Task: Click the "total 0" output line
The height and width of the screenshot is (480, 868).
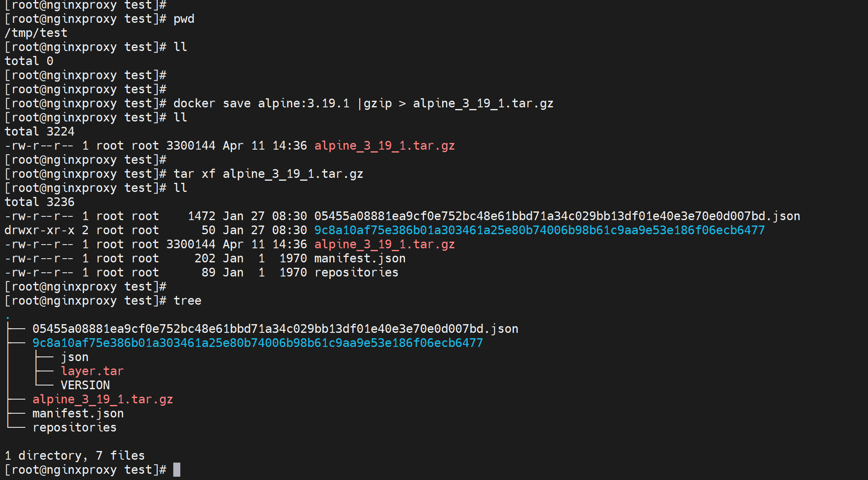Action: pyautogui.click(x=29, y=61)
